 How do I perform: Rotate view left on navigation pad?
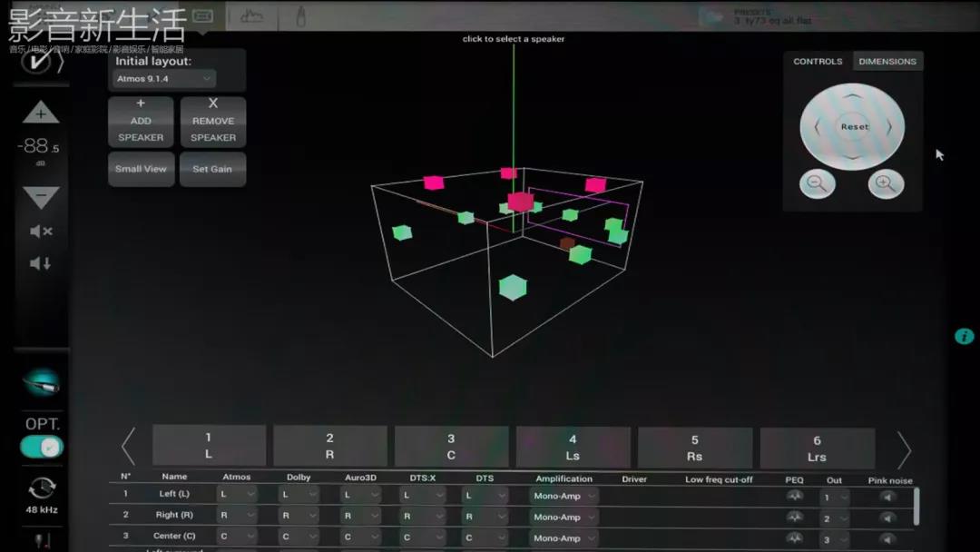tap(817, 127)
